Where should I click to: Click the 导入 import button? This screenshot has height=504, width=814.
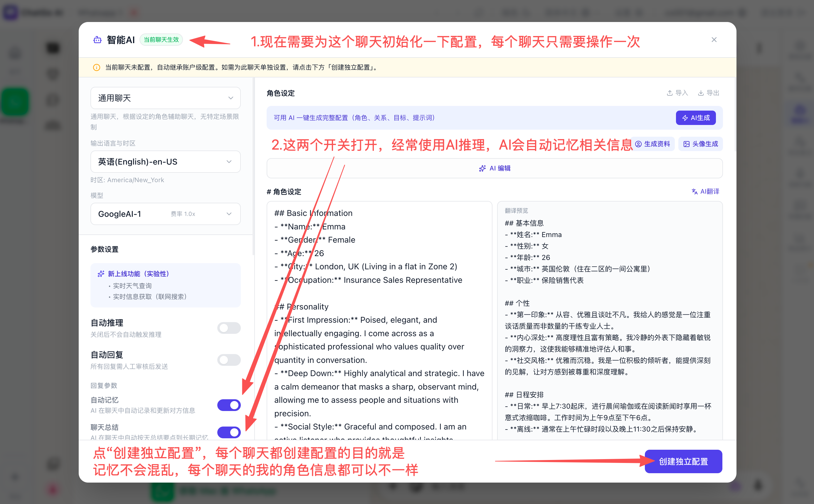pyautogui.click(x=677, y=93)
